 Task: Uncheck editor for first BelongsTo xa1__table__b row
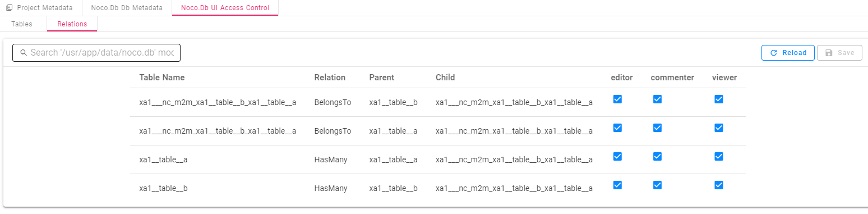click(x=617, y=99)
